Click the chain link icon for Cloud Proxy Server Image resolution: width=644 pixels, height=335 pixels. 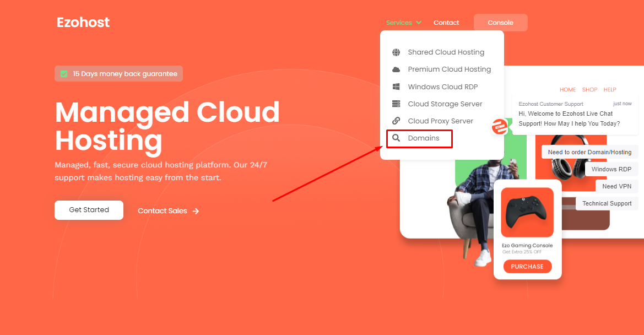tap(396, 121)
